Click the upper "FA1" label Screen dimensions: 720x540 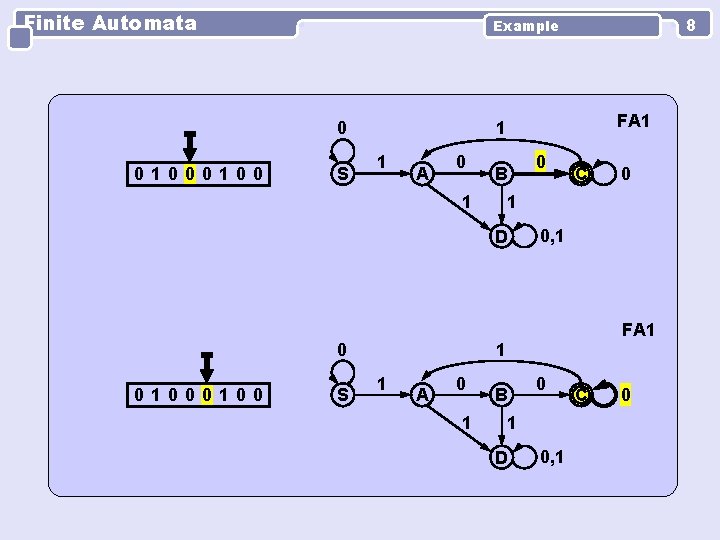[x=633, y=121]
